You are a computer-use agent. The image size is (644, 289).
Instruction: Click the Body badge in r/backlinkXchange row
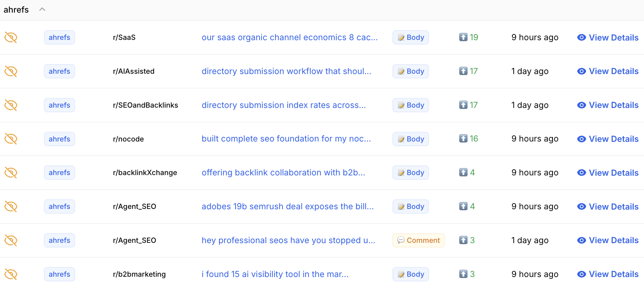pyautogui.click(x=411, y=173)
